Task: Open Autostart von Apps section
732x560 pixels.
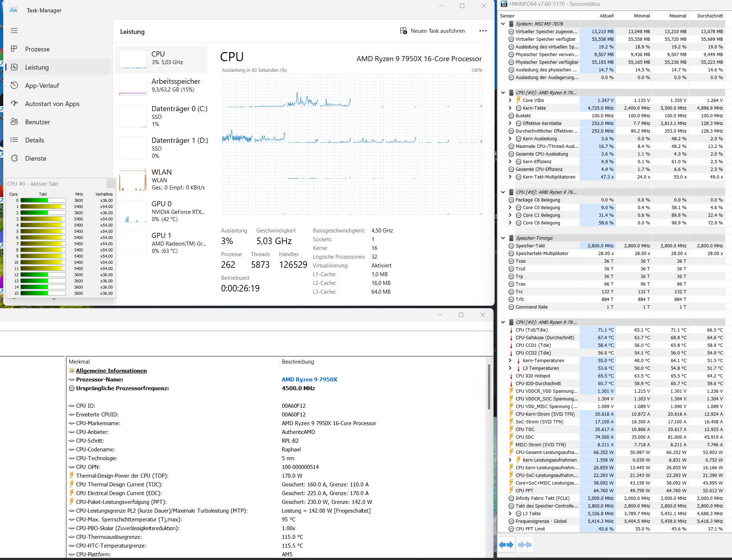Action: click(x=52, y=104)
